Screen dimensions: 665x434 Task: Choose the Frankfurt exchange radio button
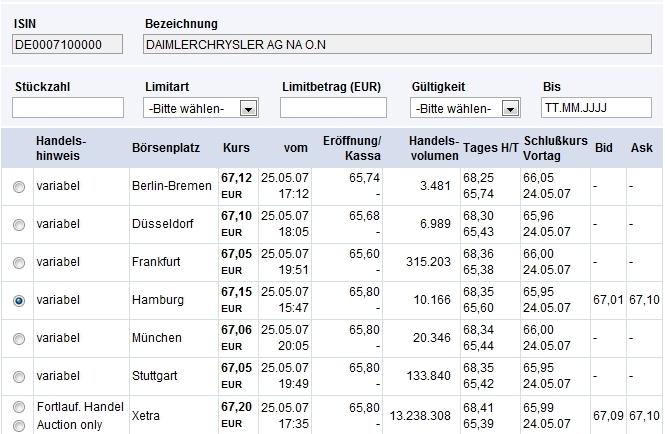pyautogui.click(x=19, y=263)
